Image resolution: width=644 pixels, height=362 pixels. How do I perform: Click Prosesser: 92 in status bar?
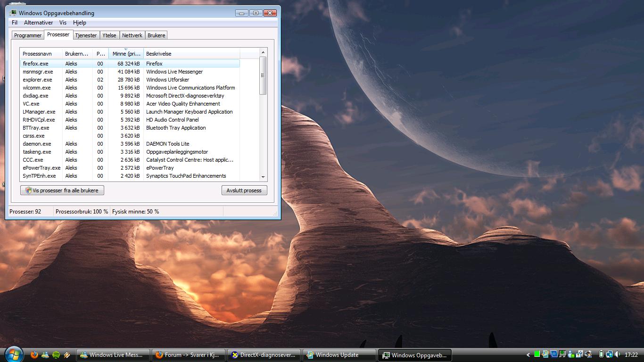click(x=25, y=212)
